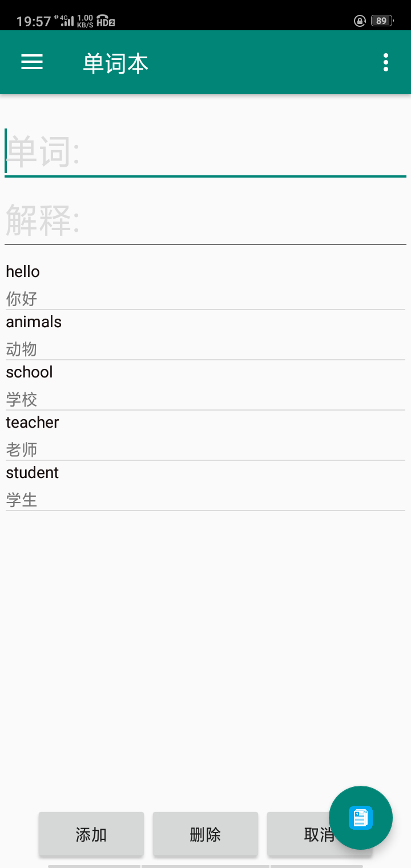The image size is (411, 868).
Task: Focus the 解释 input field
Action: 205,221
